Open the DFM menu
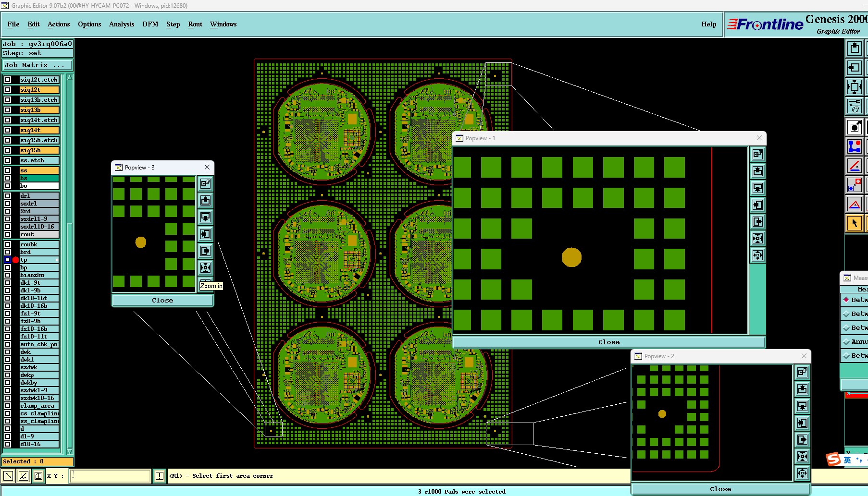This screenshot has width=868, height=496. (150, 24)
